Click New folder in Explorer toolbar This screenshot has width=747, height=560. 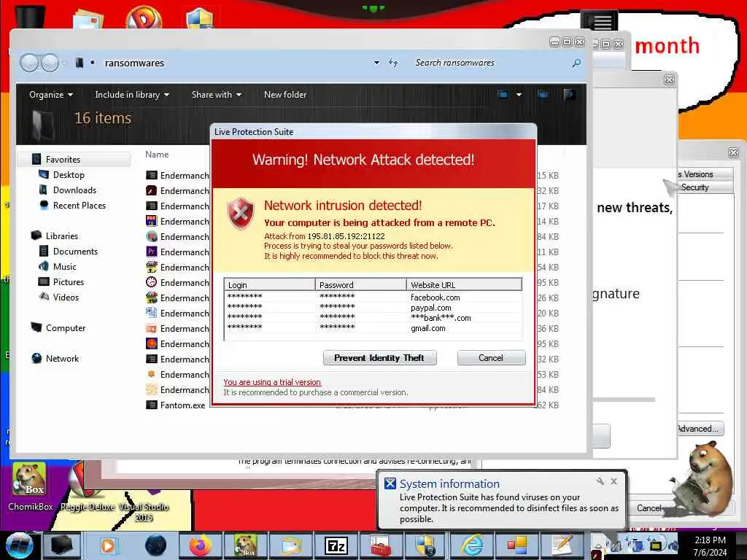[285, 94]
